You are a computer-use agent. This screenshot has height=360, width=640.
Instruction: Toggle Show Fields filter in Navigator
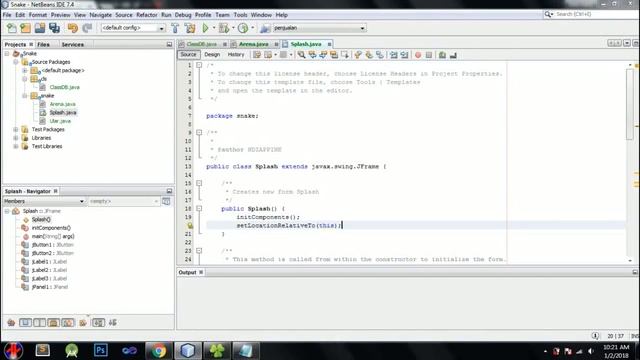(25, 322)
